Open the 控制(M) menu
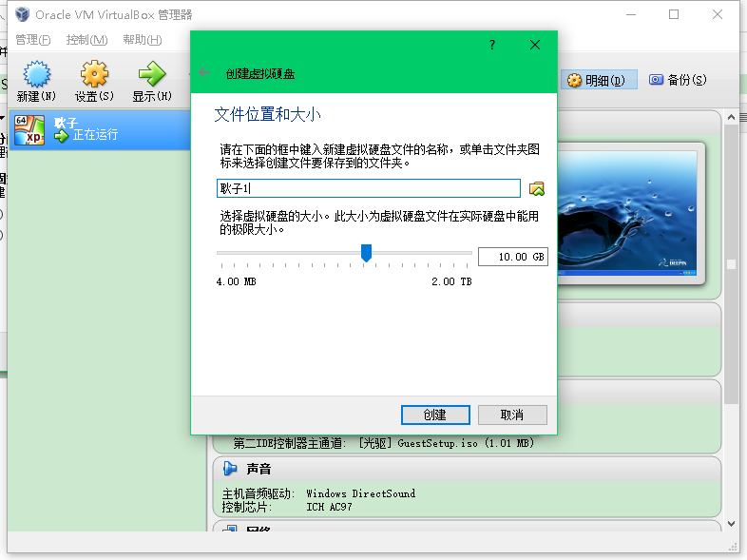This screenshot has width=747, height=560. [x=86, y=40]
